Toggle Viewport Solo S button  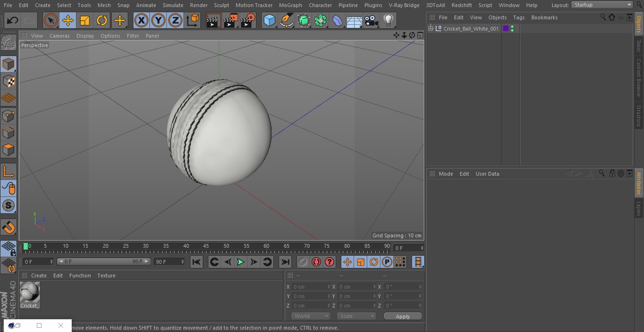(x=8, y=206)
